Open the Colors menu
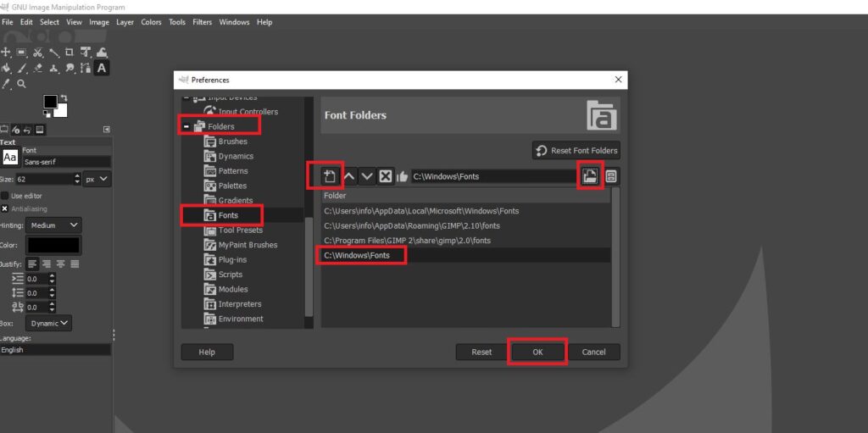Image resolution: width=868 pixels, height=433 pixels. [x=151, y=22]
